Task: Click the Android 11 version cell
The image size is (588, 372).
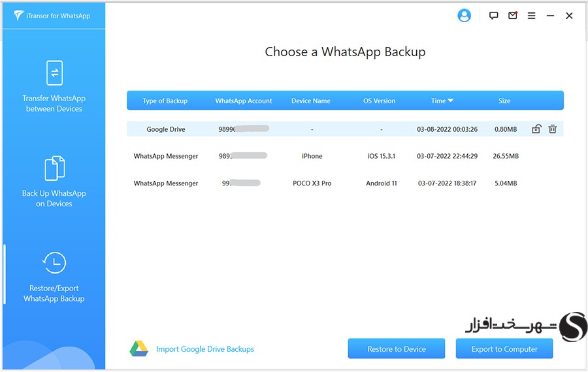Action: click(382, 183)
